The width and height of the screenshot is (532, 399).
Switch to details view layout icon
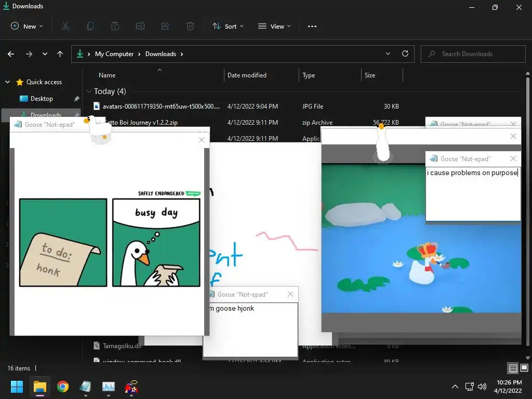coord(513,368)
